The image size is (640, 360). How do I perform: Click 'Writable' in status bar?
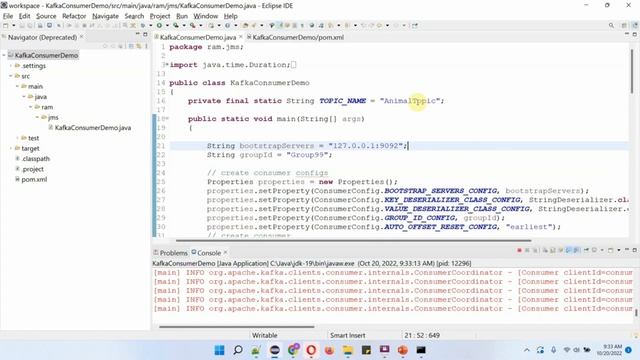click(264, 335)
